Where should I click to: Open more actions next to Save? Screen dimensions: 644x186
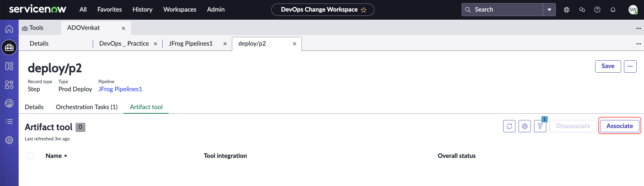(x=630, y=66)
